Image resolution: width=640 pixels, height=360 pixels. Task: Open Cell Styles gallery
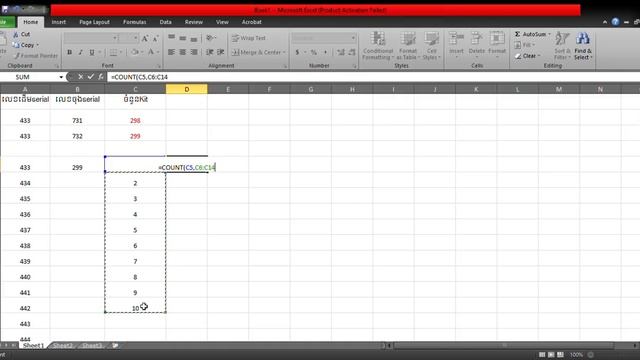click(431, 46)
